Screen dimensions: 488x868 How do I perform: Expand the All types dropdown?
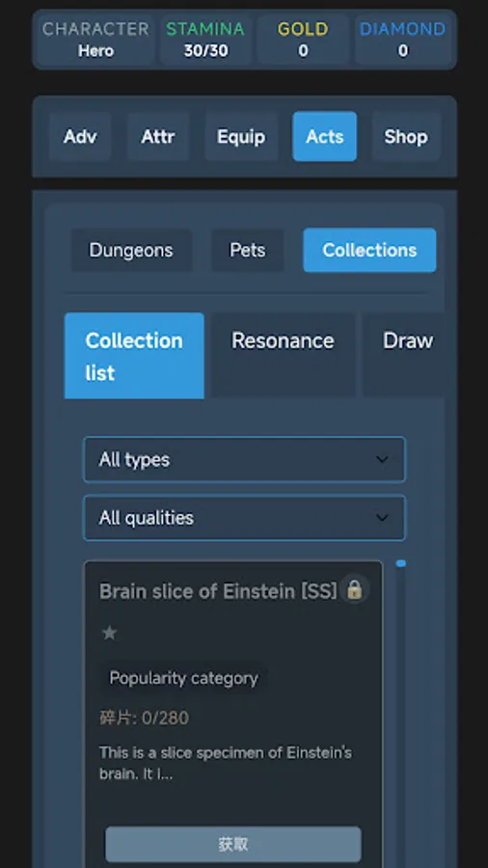point(244,459)
